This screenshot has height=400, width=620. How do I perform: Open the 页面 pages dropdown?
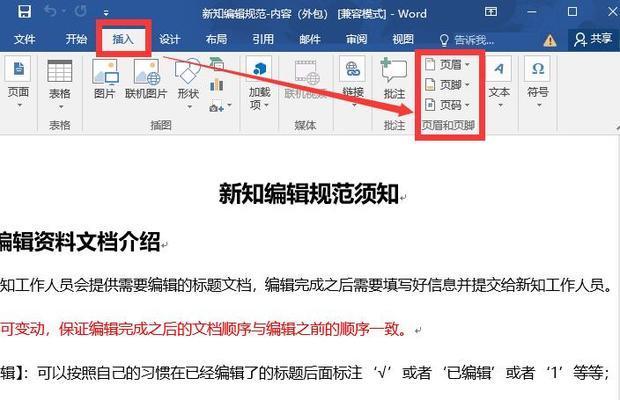coord(18,82)
